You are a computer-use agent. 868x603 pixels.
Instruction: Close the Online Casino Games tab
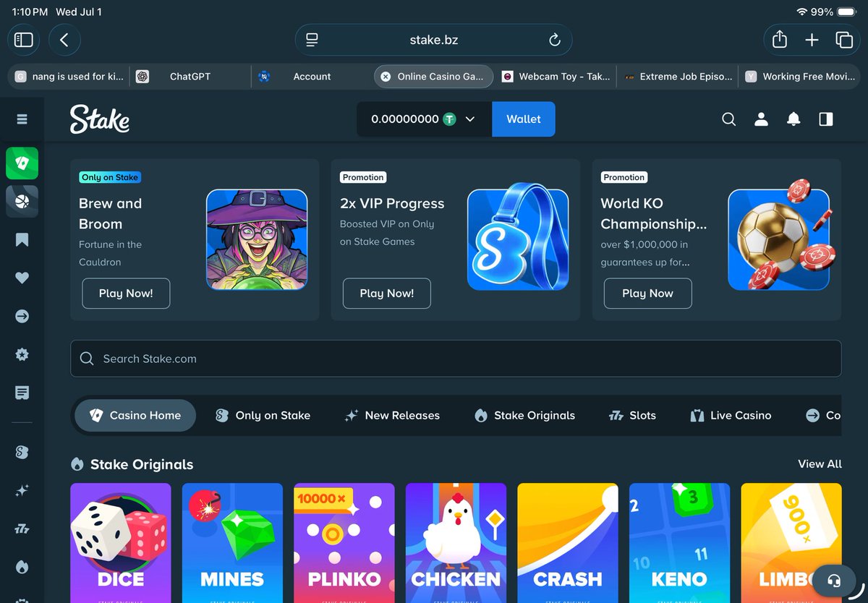386,76
